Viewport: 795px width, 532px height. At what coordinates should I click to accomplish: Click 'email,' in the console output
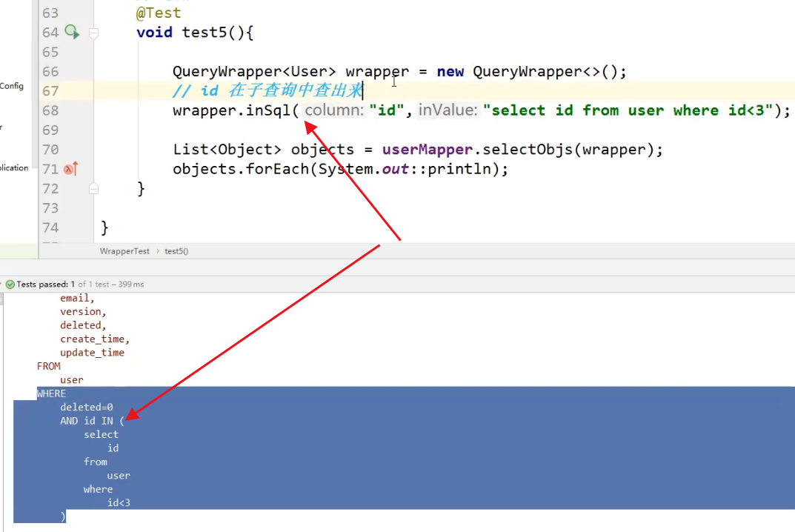(77, 298)
